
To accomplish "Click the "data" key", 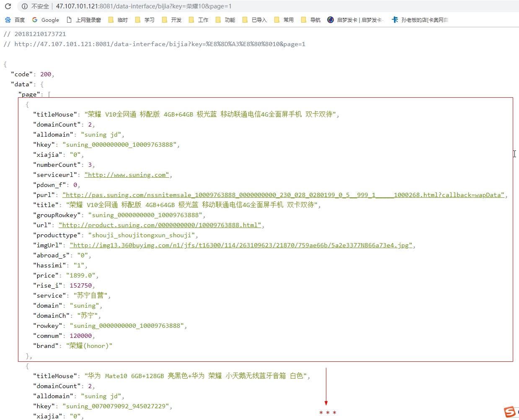I will point(22,84).
